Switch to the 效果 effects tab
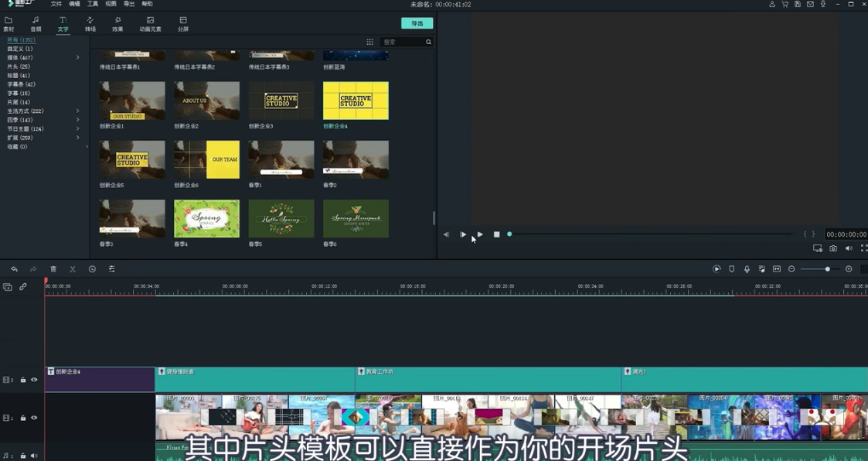 (117, 24)
